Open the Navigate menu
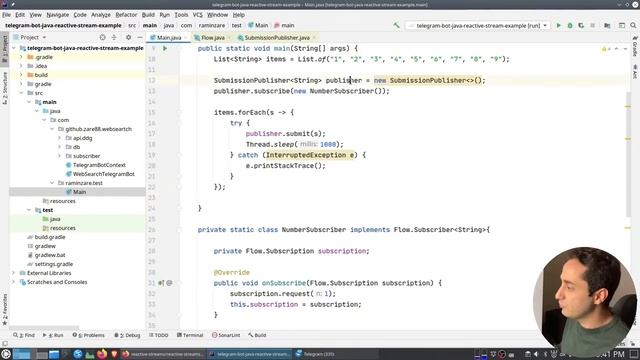The image size is (640, 360). click(x=58, y=15)
